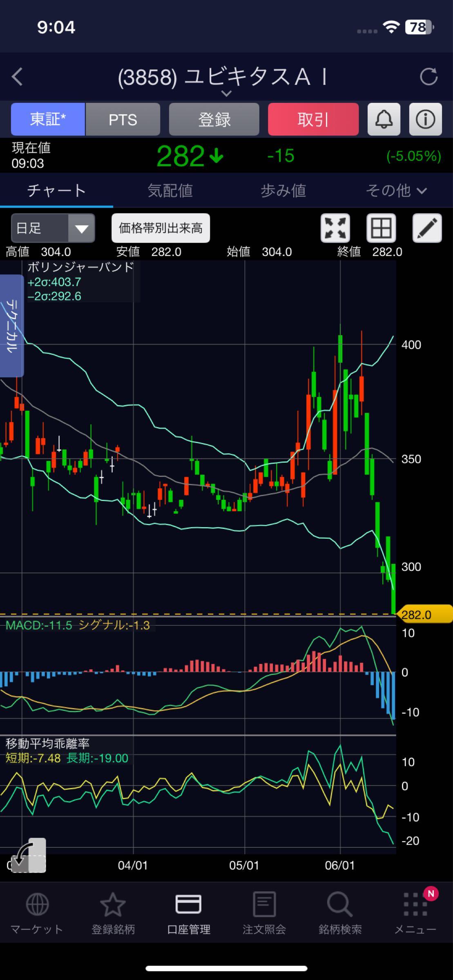
Task: Expand chart to fullscreen
Action: [335, 228]
